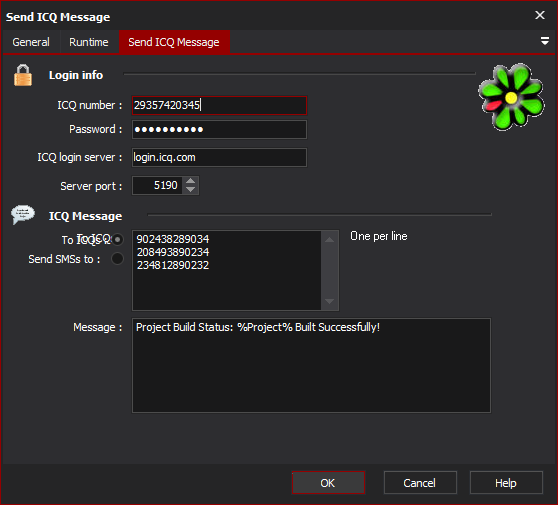Click the Message text area
The height and width of the screenshot is (505, 558).
pyautogui.click(x=311, y=365)
